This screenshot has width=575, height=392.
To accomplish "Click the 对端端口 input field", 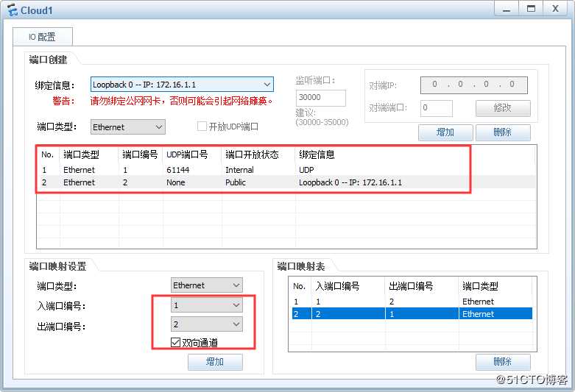I will (436, 108).
